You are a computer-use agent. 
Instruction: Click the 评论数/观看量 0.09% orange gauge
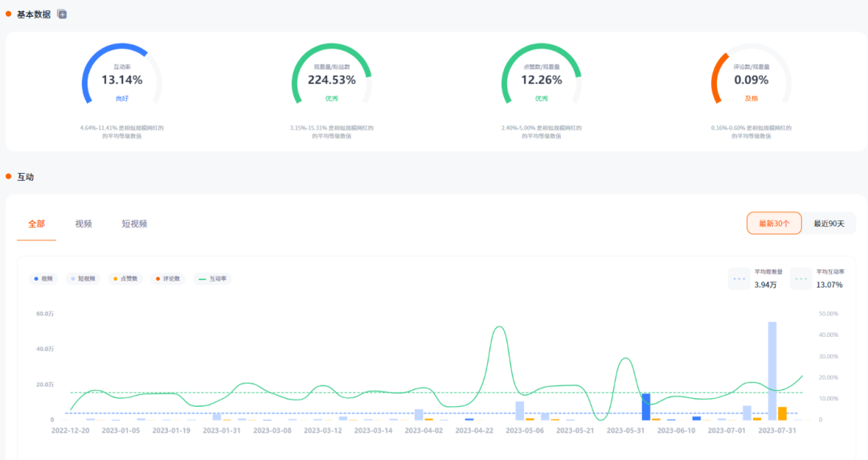751,74
